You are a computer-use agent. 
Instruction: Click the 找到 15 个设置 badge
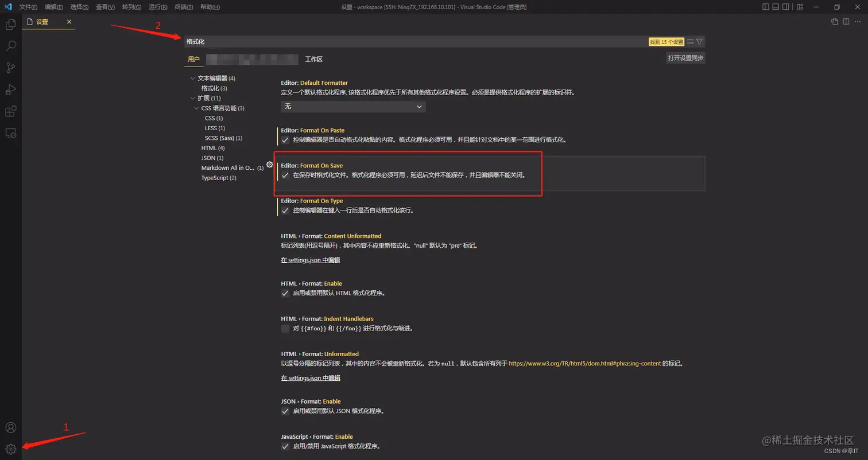tap(666, 42)
